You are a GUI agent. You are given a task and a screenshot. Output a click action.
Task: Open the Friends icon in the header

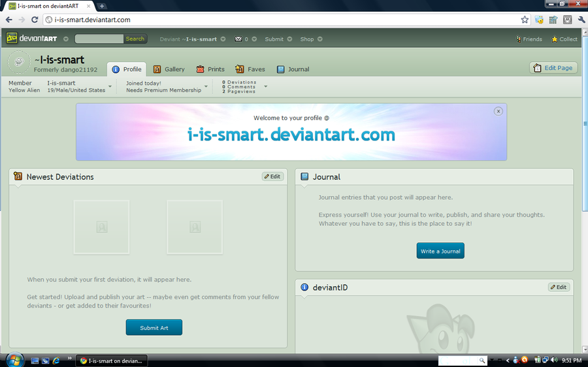[519, 39]
